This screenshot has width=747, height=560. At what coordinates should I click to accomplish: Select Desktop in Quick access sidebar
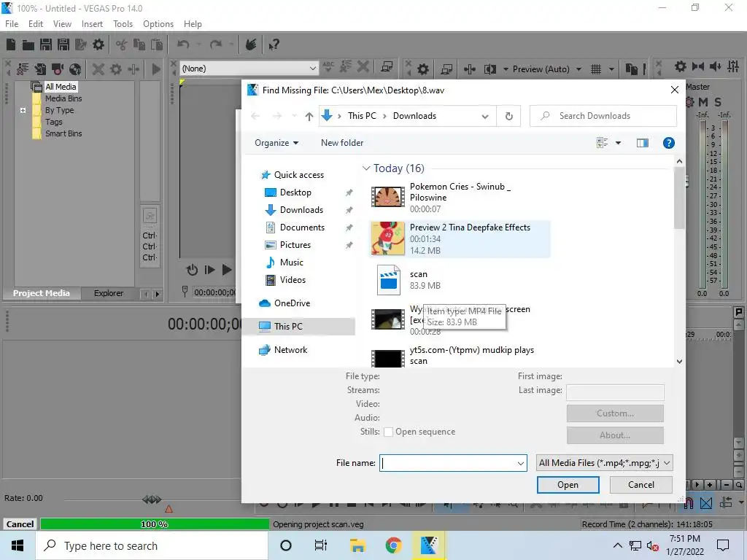(x=295, y=192)
